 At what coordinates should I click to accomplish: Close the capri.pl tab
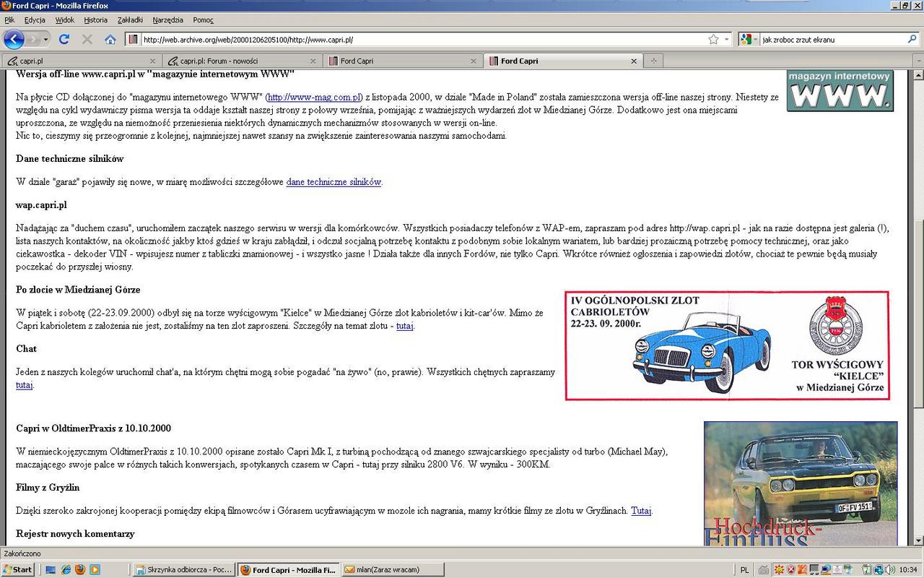152,61
